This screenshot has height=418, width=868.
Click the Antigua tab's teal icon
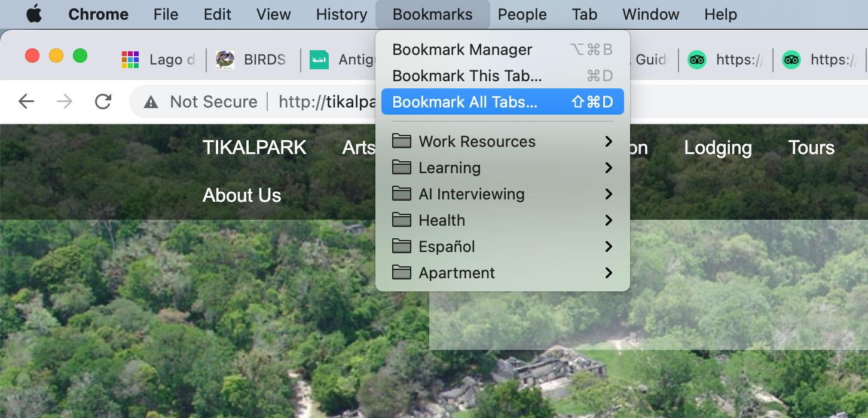[319, 60]
